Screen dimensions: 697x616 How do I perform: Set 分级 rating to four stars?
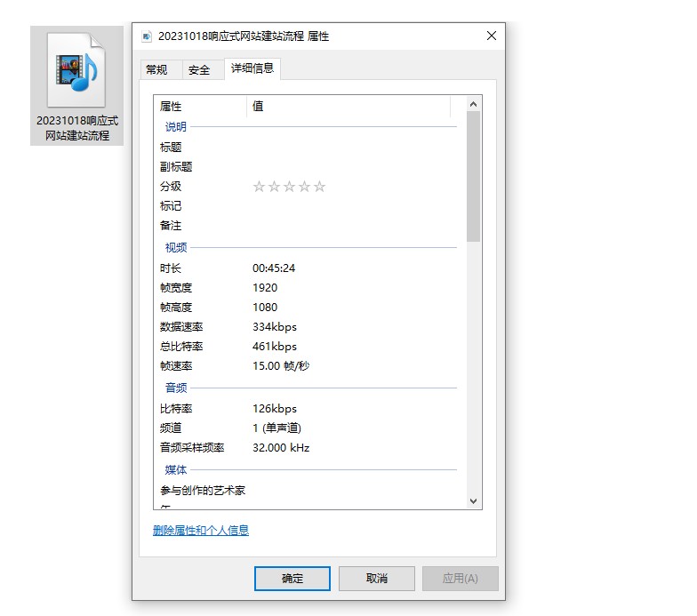304,187
